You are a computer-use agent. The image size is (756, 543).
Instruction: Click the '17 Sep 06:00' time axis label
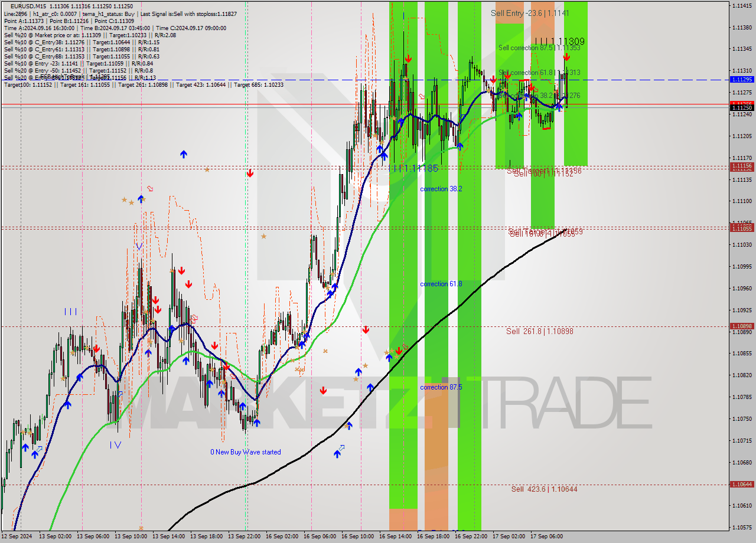click(546, 537)
